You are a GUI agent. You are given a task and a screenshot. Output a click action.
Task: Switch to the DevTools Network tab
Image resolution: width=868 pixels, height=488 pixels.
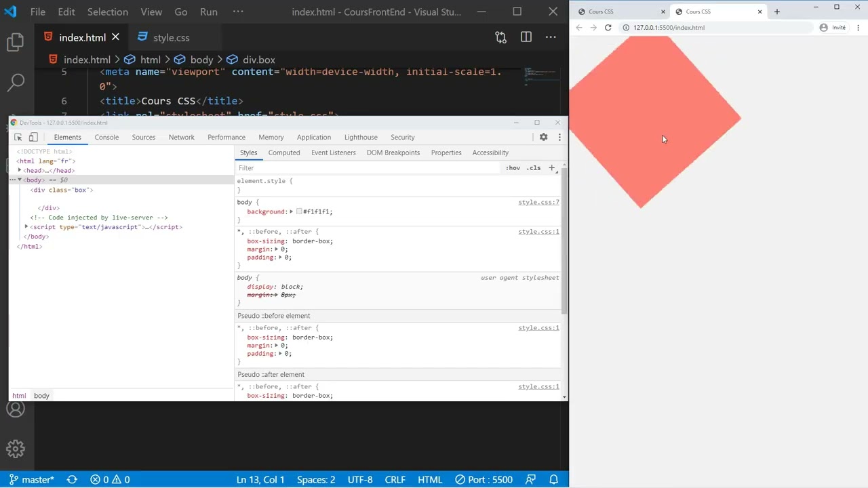(182, 137)
